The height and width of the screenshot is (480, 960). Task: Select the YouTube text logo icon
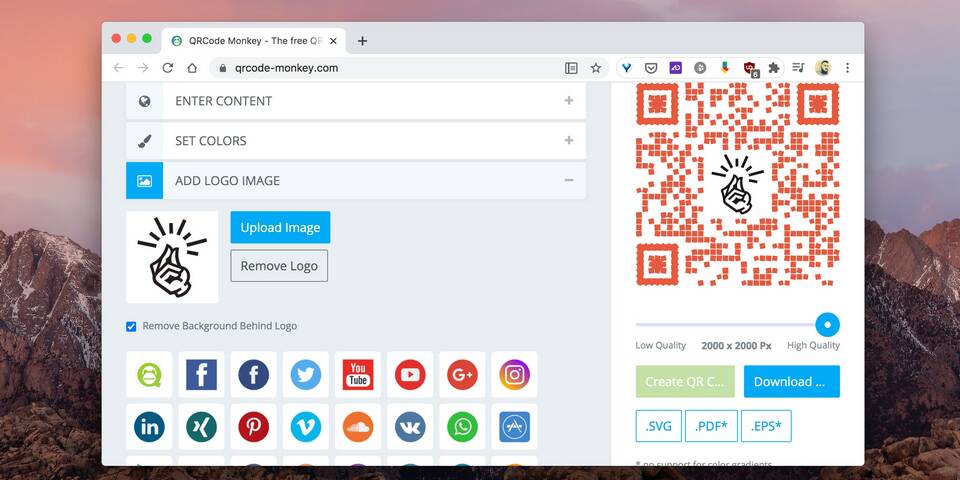point(358,375)
